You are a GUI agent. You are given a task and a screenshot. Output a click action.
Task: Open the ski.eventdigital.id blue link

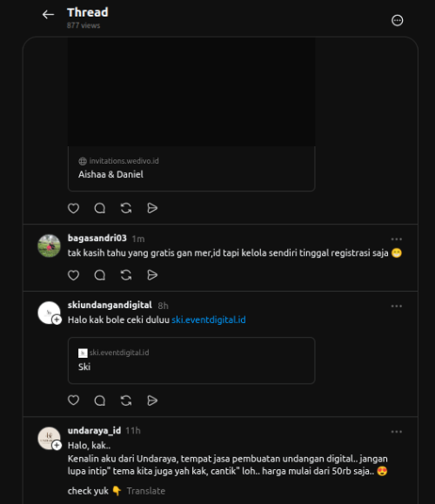click(x=209, y=319)
